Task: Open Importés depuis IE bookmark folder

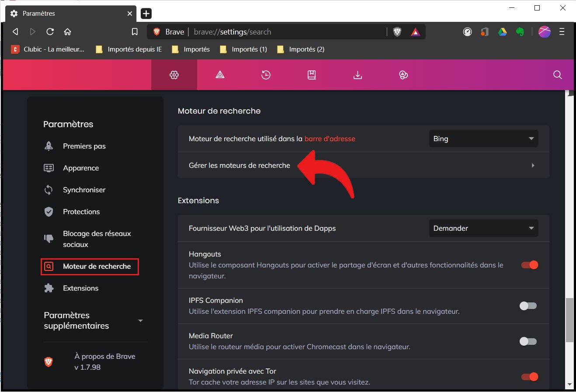Action: [129, 49]
